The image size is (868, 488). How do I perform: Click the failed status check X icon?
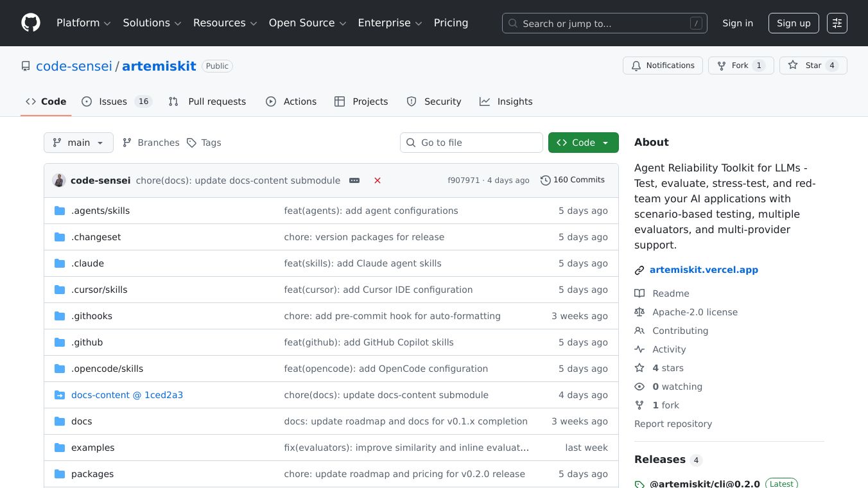(x=378, y=180)
